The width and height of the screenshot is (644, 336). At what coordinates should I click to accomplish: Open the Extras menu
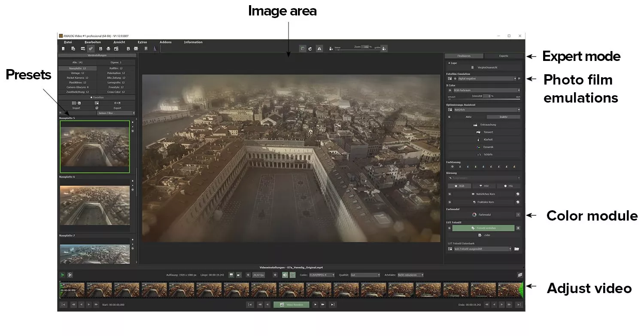(x=142, y=42)
